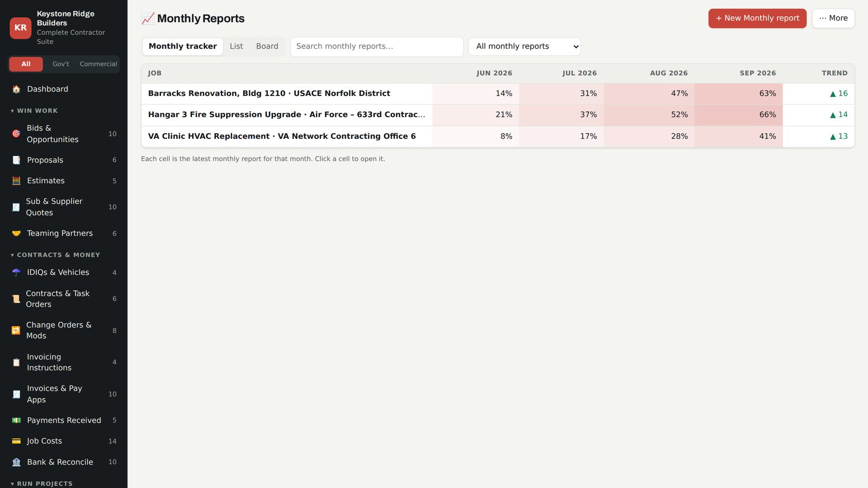This screenshot has height=488, width=868.
Task: Open Hangar 3 Jul 2026 37% cell
Action: 561,115
